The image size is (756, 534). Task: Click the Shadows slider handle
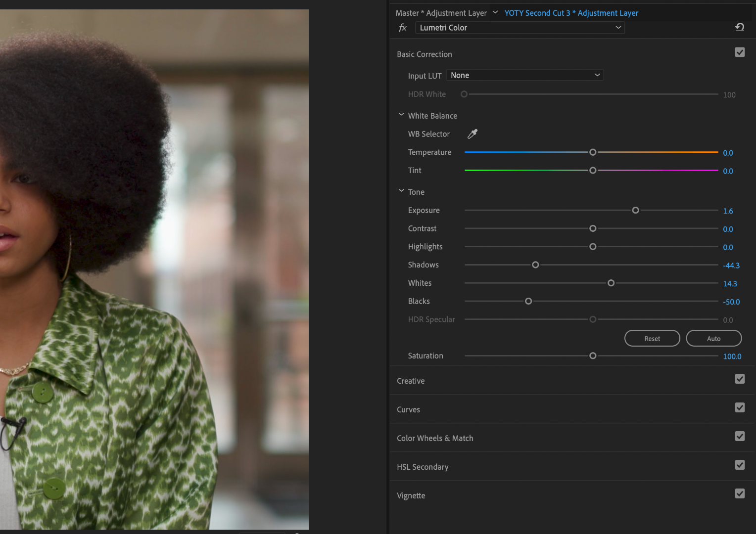[535, 265]
